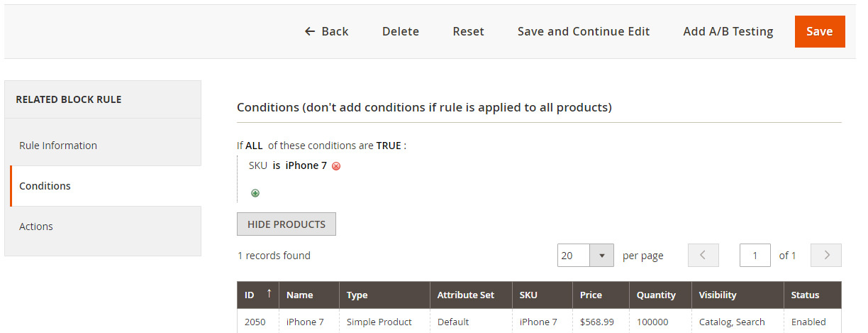Screen dimensions: 868x333
Task: Change the 'is' operator of SKU condition
Action: (x=277, y=165)
